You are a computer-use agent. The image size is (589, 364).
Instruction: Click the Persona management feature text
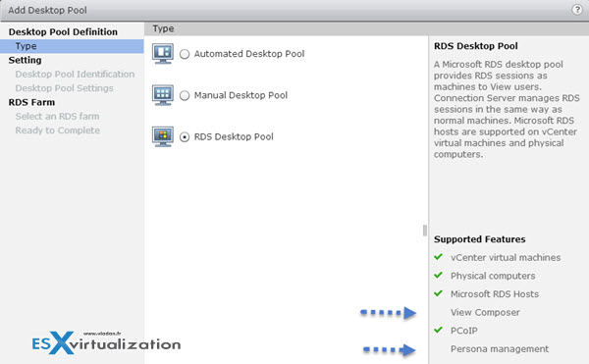coord(500,349)
